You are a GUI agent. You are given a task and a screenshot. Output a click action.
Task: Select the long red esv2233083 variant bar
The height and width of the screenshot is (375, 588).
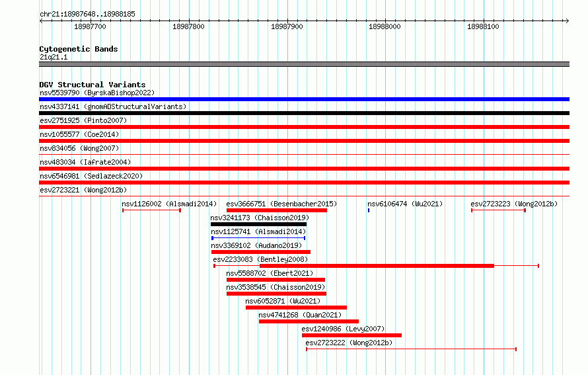376,266
